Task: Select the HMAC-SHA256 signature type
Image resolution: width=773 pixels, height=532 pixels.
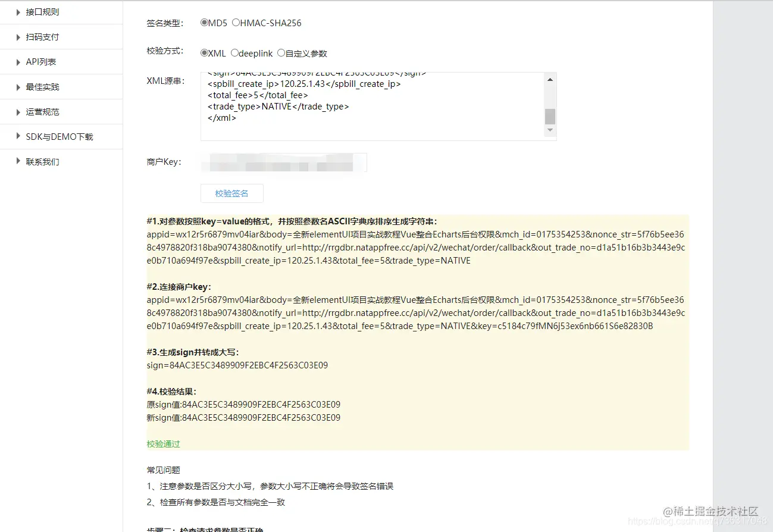Action: point(235,22)
